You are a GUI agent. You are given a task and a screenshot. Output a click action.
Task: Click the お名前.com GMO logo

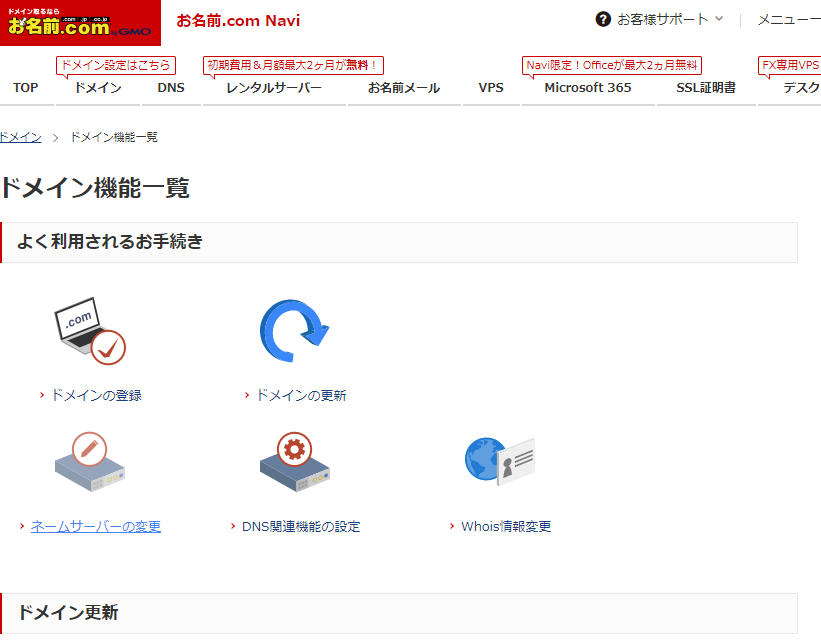click(80, 23)
